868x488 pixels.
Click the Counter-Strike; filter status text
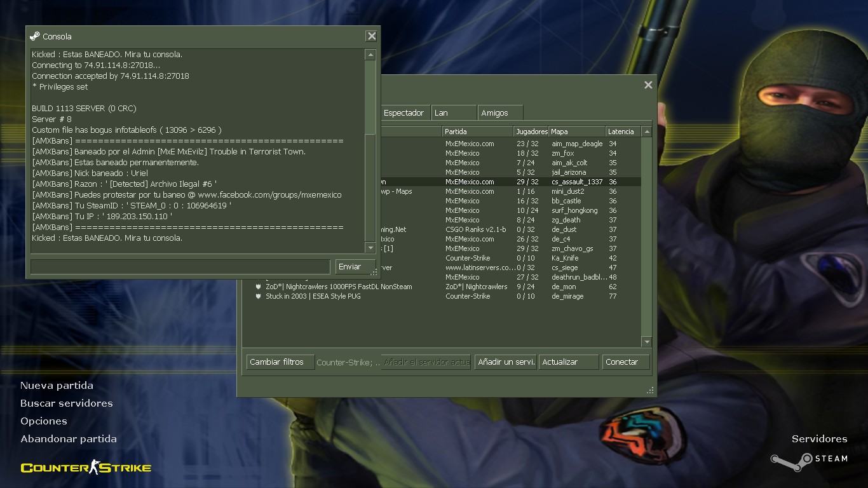click(348, 362)
